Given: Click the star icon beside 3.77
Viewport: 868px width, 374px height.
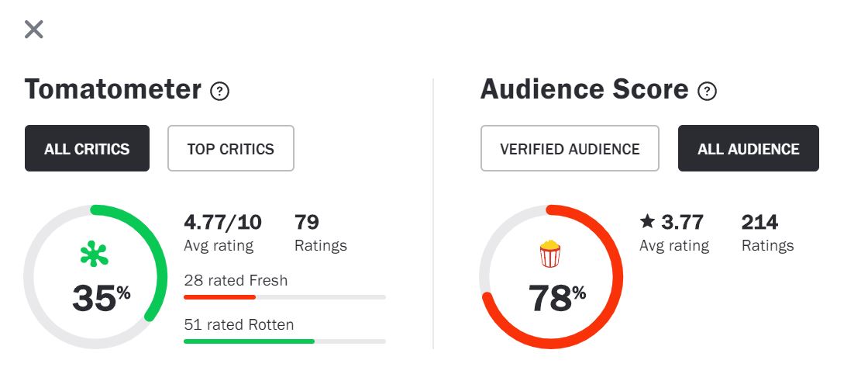Looking at the screenshot, I should (x=647, y=222).
